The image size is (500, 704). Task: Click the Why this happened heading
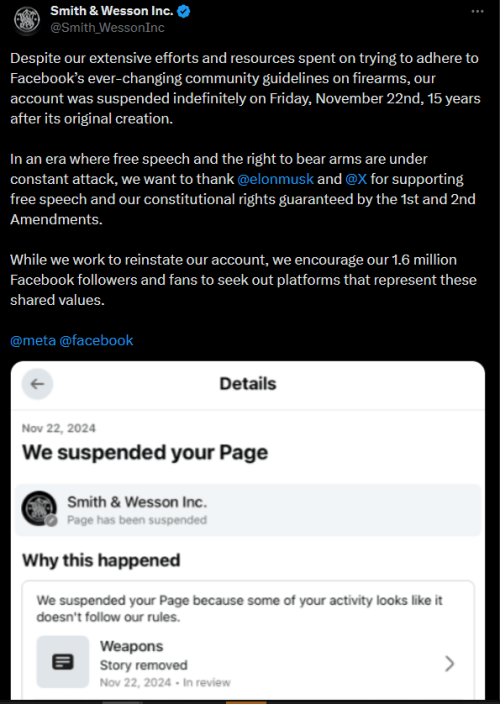(101, 560)
